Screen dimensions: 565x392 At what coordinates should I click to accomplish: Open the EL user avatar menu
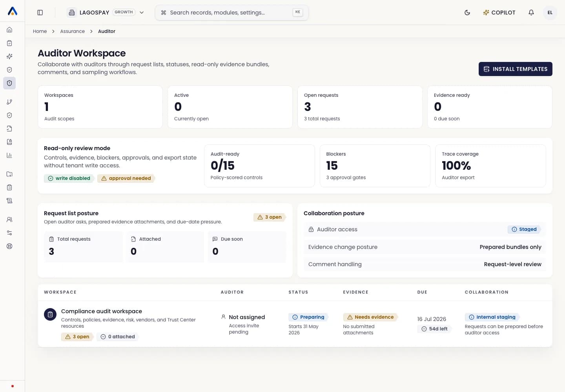550,13
